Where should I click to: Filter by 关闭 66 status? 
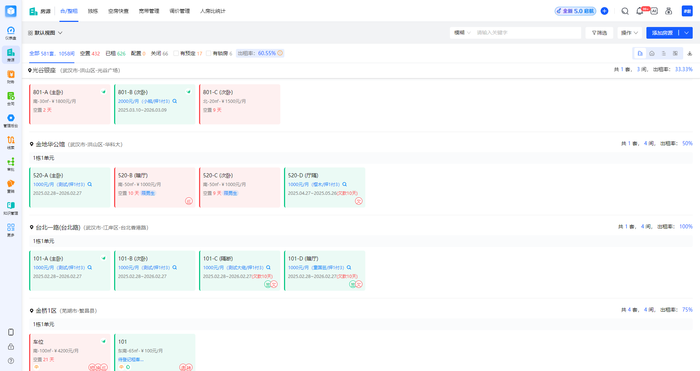pyautogui.click(x=159, y=53)
